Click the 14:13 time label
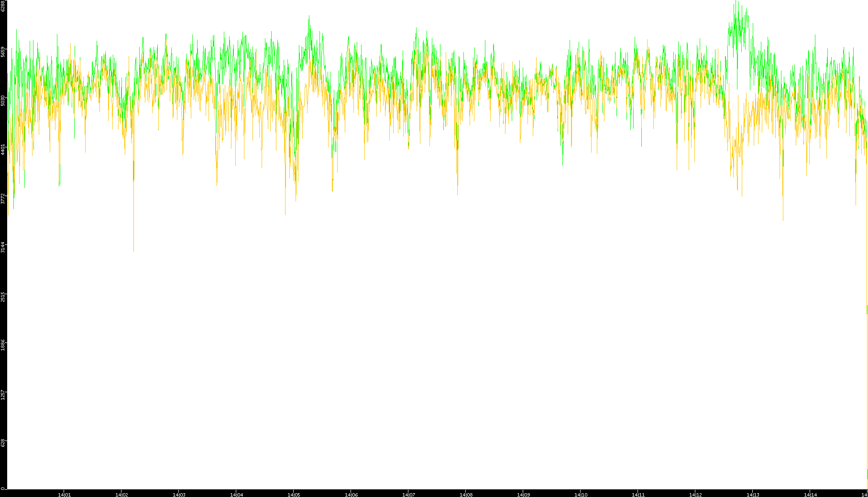This screenshot has height=497, width=868. coord(753,495)
